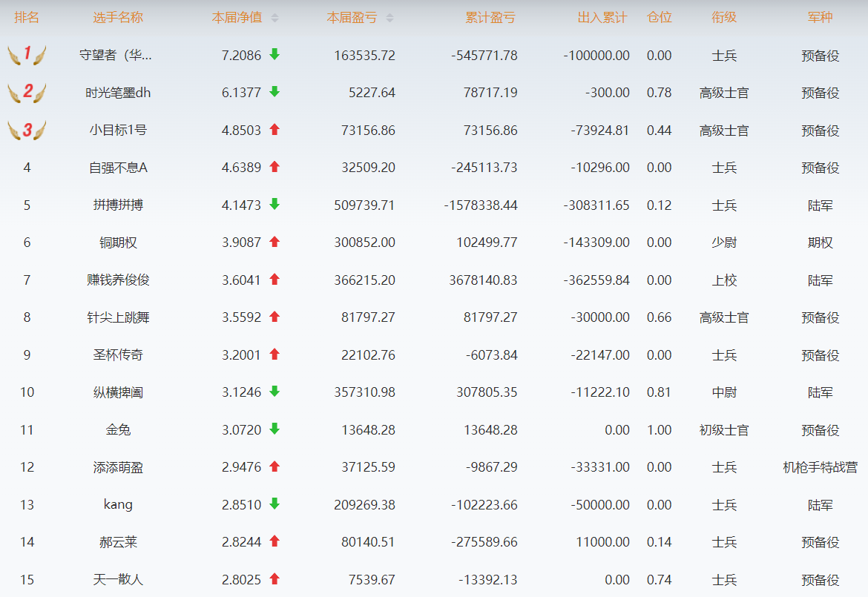Open player 郝云莱 profile
The width and height of the screenshot is (868, 597).
click(118, 542)
